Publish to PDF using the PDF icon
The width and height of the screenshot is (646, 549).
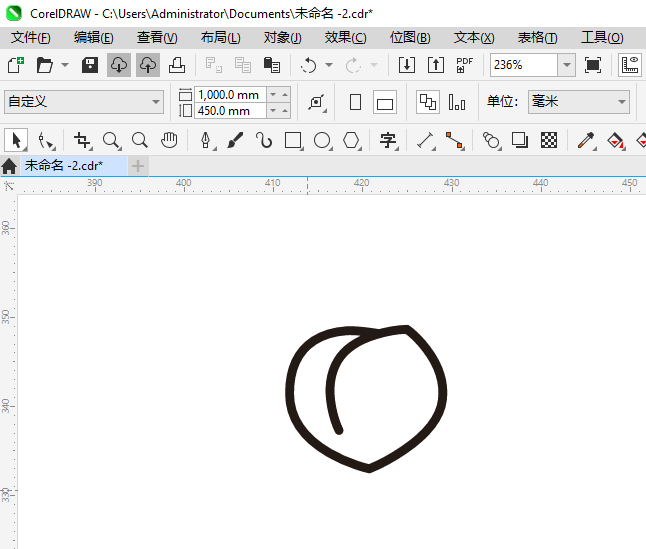(x=465, y=65)
